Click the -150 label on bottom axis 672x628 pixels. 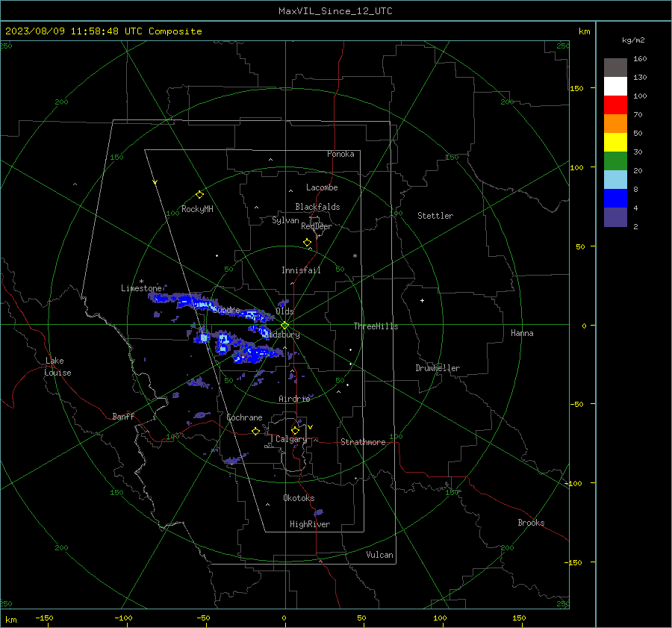[44, 618]
